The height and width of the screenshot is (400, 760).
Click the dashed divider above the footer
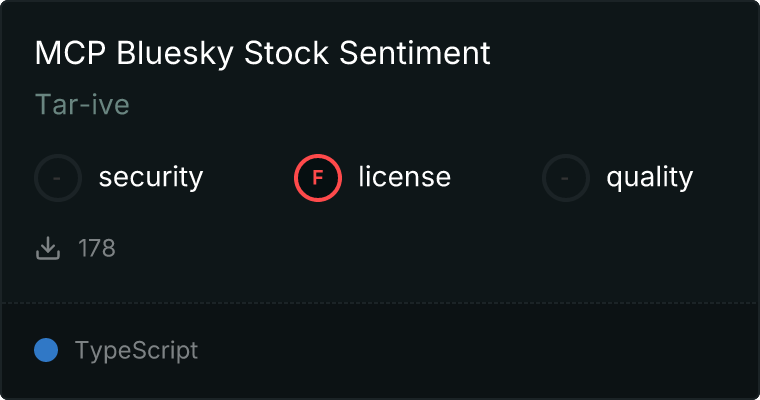pyautogui.click(x=380, y=302)
